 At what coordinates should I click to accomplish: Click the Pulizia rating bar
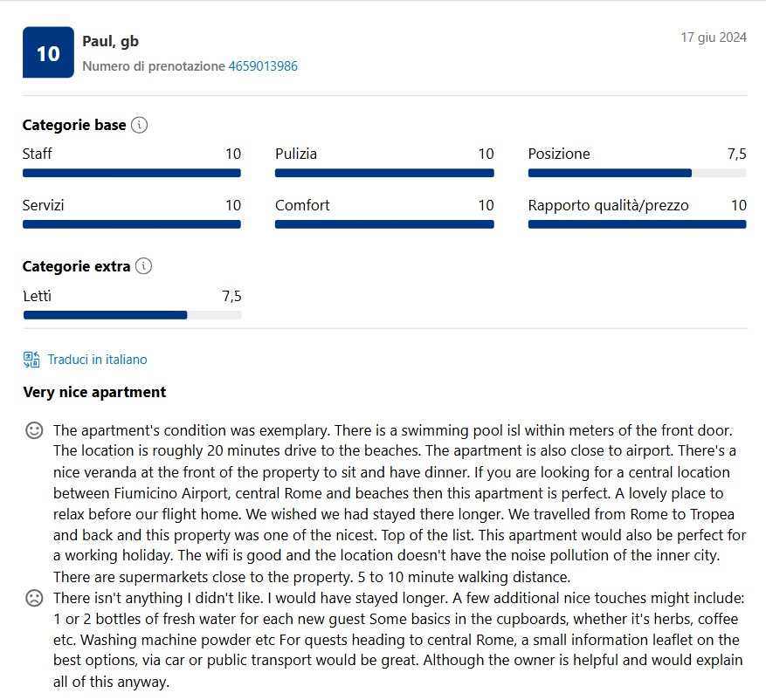tap(384, 173)
